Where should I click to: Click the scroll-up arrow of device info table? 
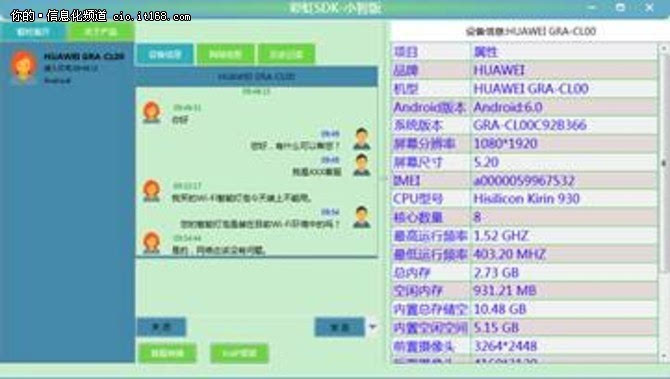[664, 48]
